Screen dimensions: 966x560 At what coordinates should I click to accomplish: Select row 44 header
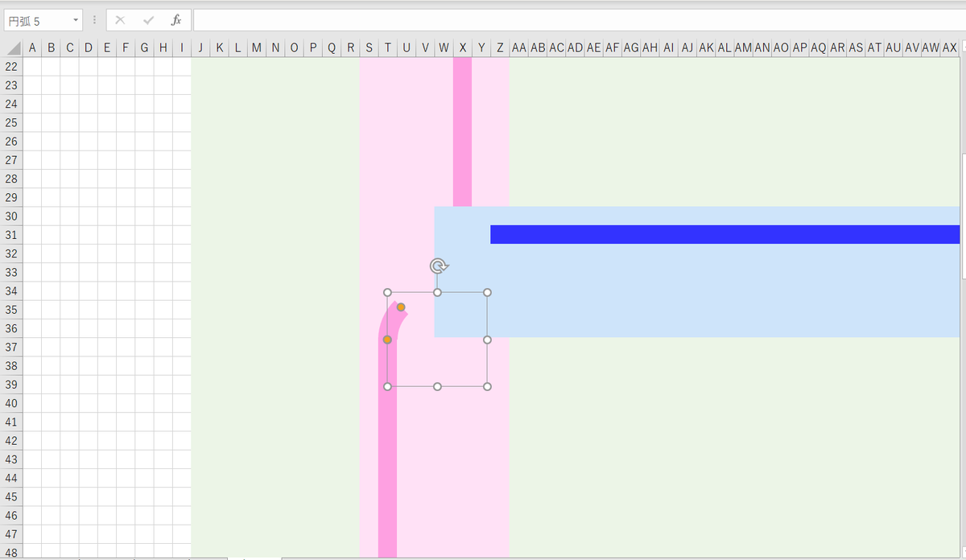(x=11, y=478)
